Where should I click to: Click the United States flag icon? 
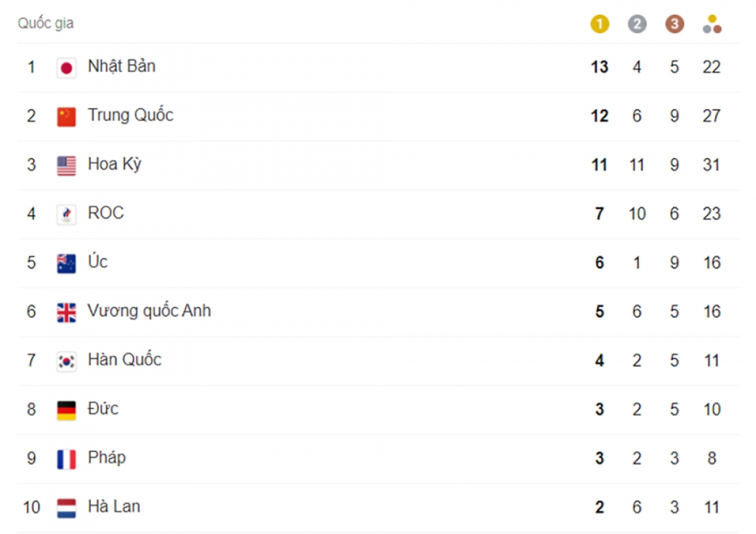tap(66, 165)
